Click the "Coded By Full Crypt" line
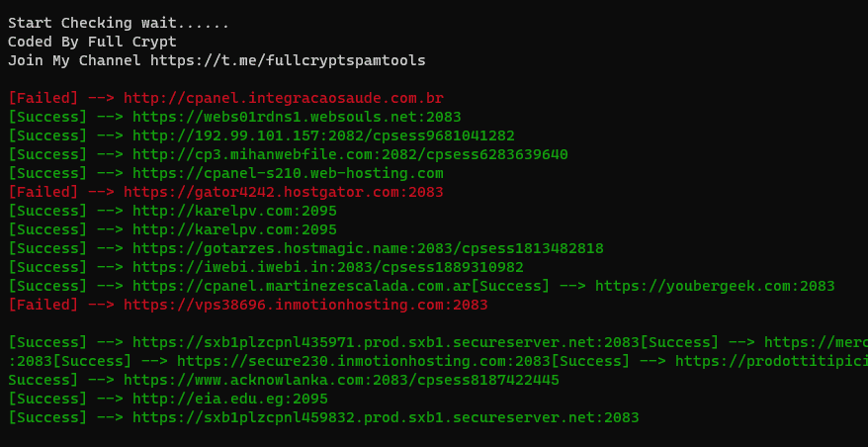 point(92,42)
